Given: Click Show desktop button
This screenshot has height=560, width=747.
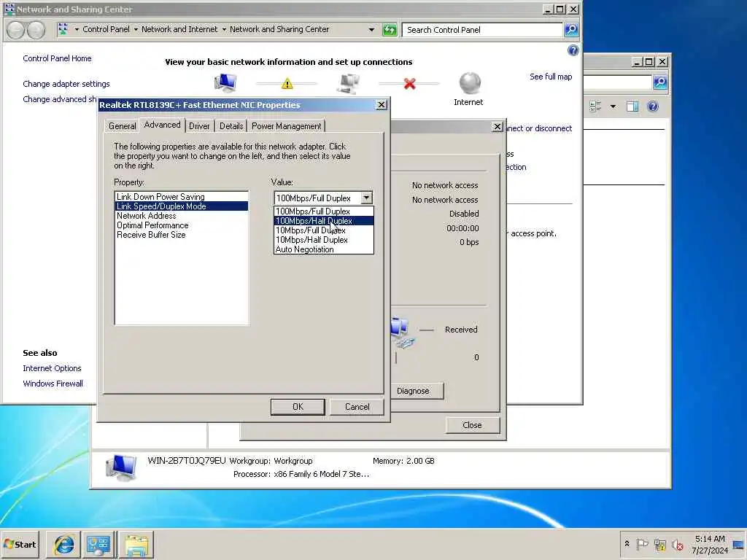Looking at the screenshot, I should [x=739, y=544].
